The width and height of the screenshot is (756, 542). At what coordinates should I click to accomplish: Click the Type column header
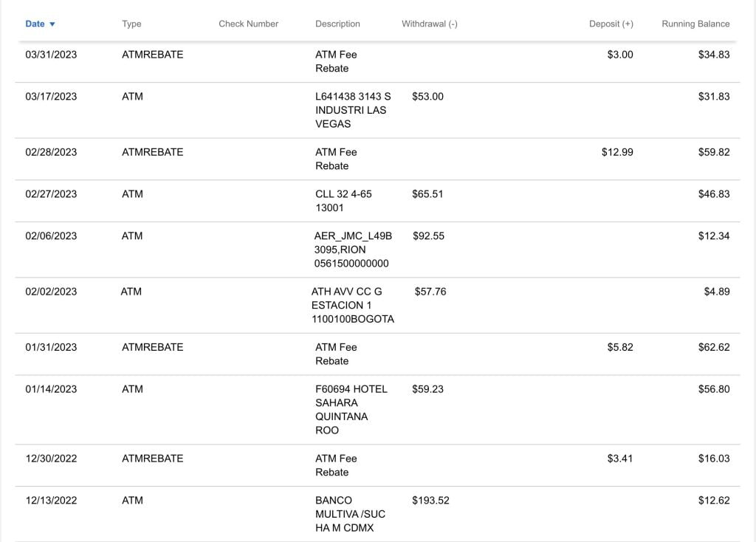(x=131, y=24)
